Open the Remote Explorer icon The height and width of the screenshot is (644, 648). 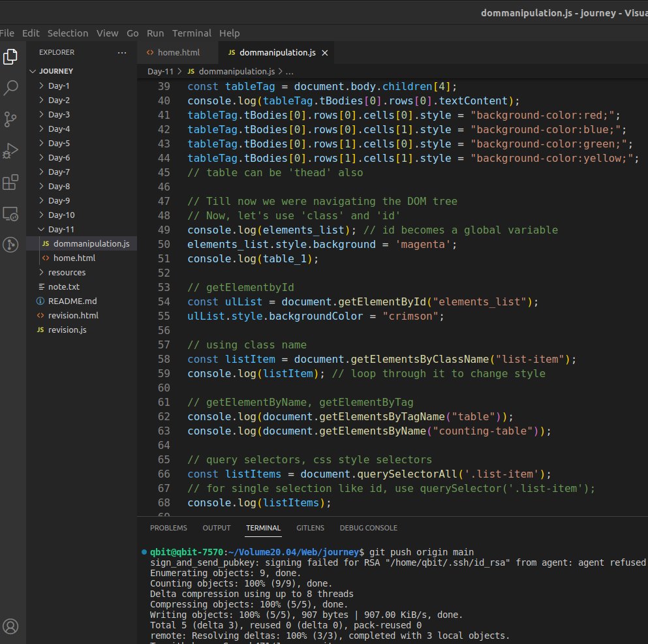click(10, 214)
